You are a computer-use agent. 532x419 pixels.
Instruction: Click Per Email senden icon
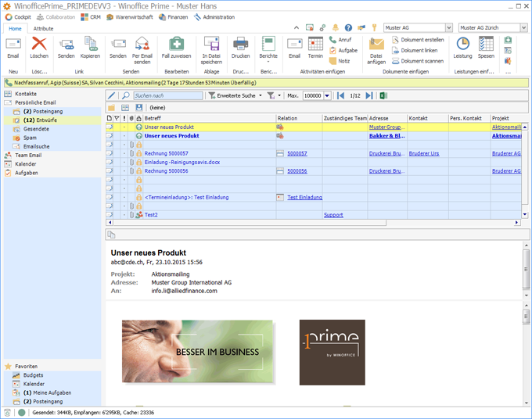point(142,44)
